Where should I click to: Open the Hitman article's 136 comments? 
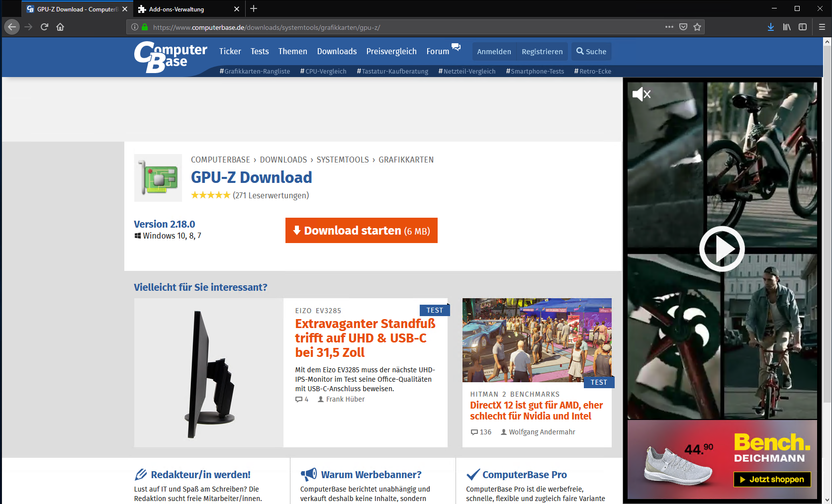(481, 432)
